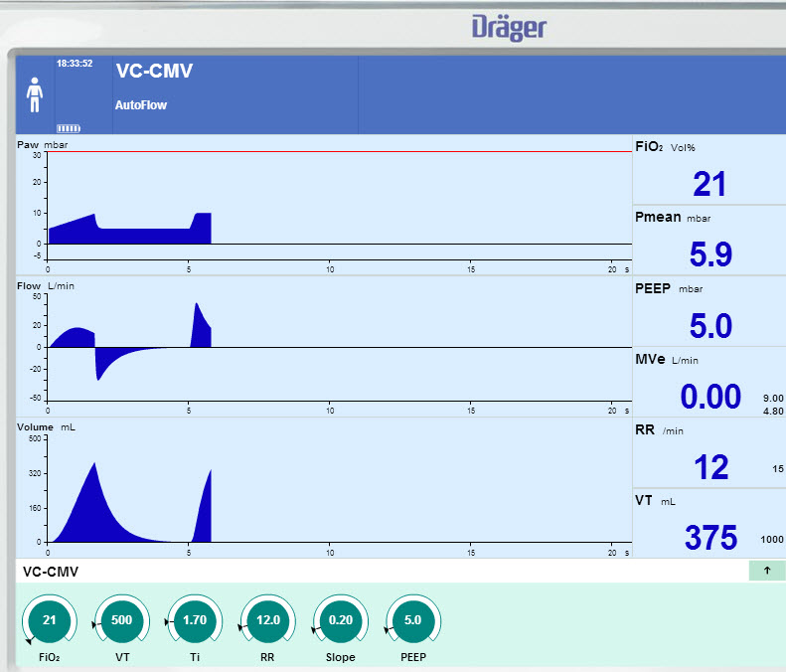This screenshot has width=786, height=672.
Task: Click the Ti label under the knob
Action: 195,657
